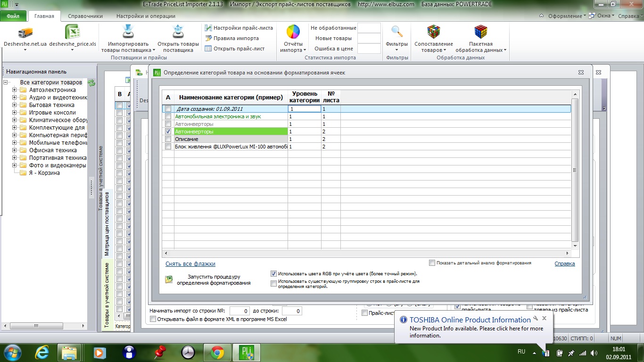Open the 'Матрица цен поставщиков' side tab
The image size is (644, 362).
107,223
